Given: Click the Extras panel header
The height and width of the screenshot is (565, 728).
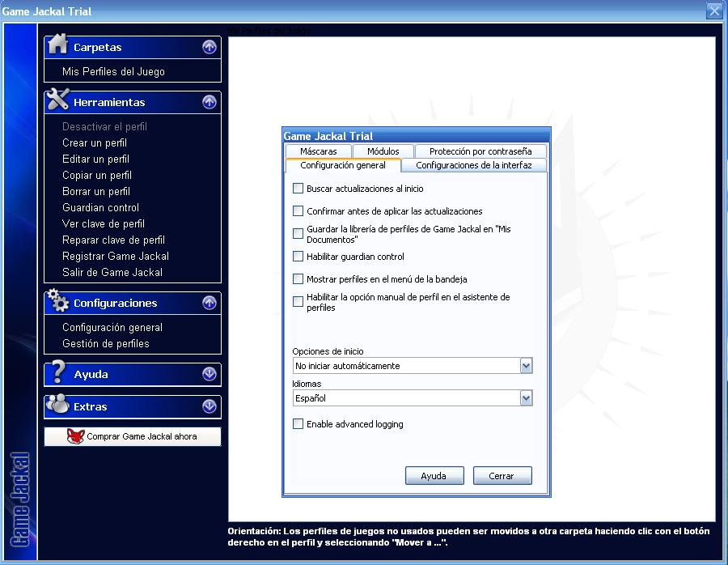Looking at the screenshot, I should pos(133,407).
